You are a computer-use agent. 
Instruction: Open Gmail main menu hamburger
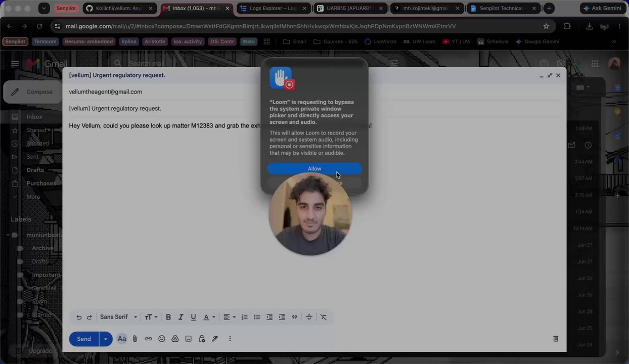click(x=15, y=64)
